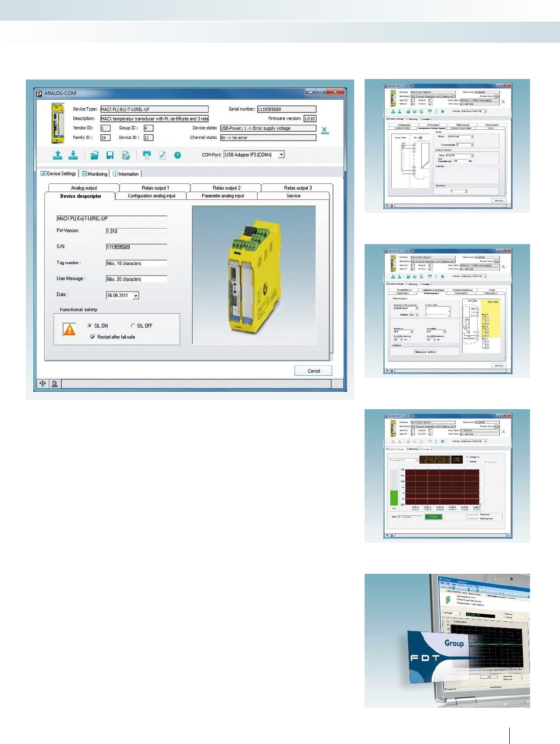The width and height of the screenshot is (560, 744).
Task: Open the relay output screenshot thumbnail
Action: (x=447, y=311)
